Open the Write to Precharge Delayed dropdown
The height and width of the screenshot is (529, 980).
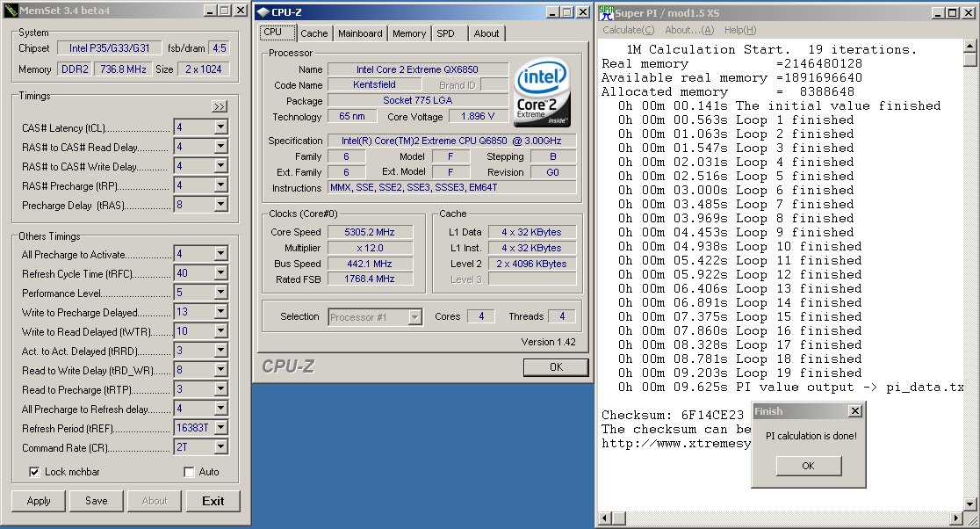pos(220,312)
